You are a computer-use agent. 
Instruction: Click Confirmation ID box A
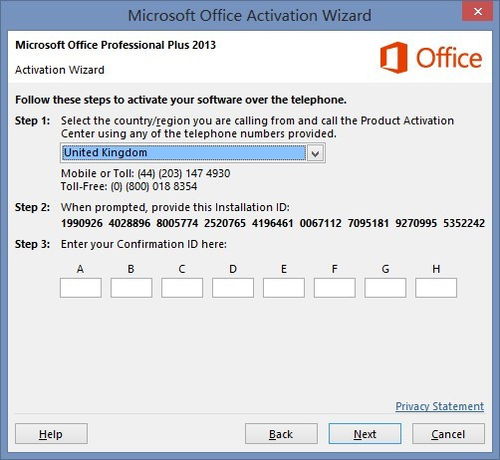81,288
